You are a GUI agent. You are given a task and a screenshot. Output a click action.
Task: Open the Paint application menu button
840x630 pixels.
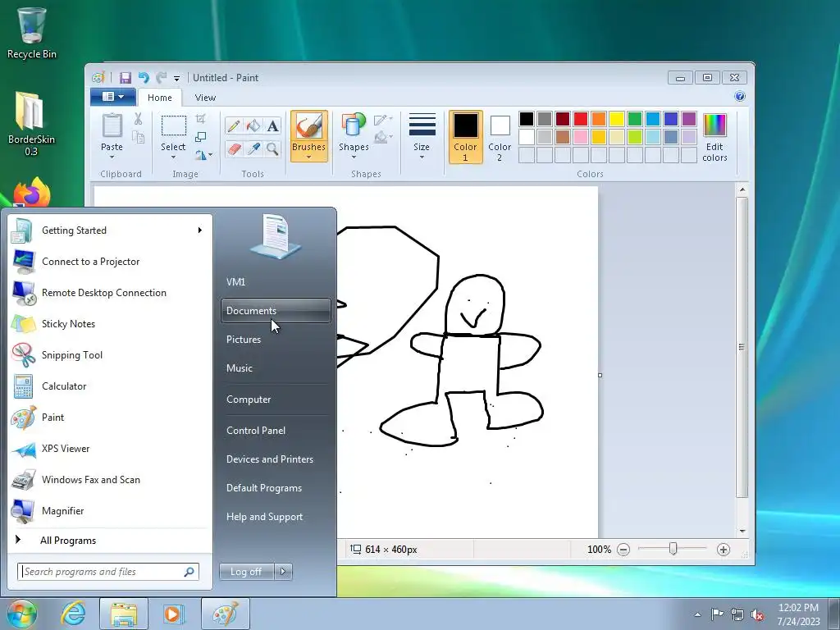click(113, 97)
